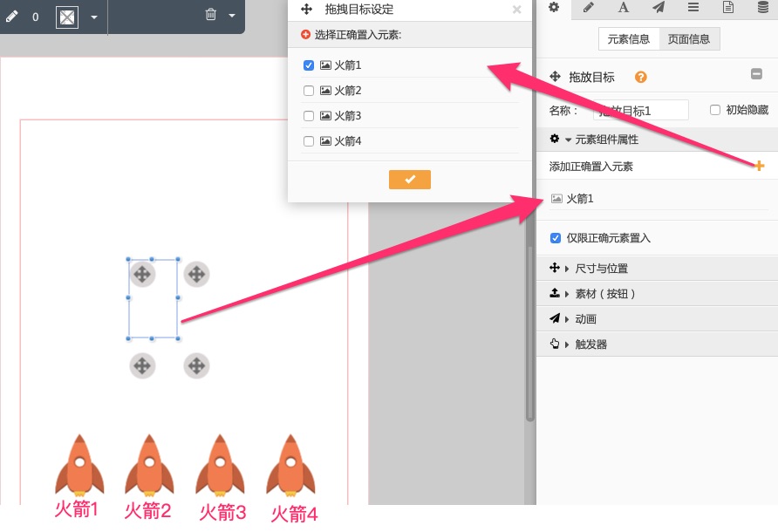Uncheck 火箭1 in the selection dialog
Viewport: 778px width, 532px height.
[309, 65]
